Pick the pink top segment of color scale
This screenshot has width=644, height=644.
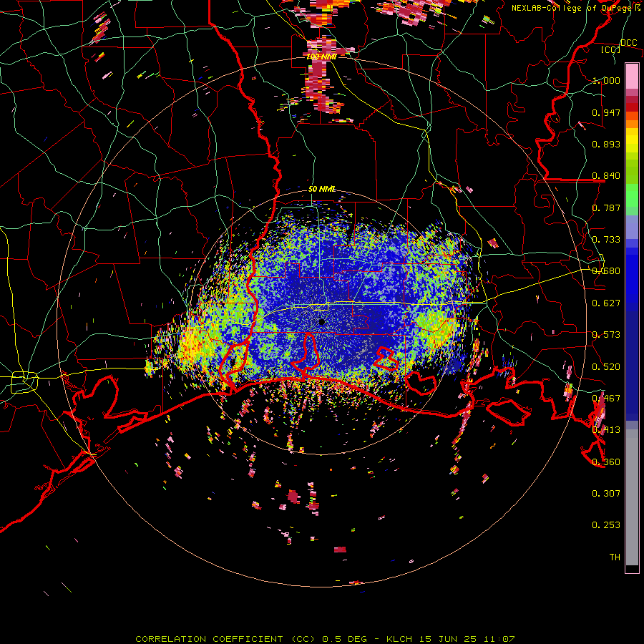click(632, 77)
